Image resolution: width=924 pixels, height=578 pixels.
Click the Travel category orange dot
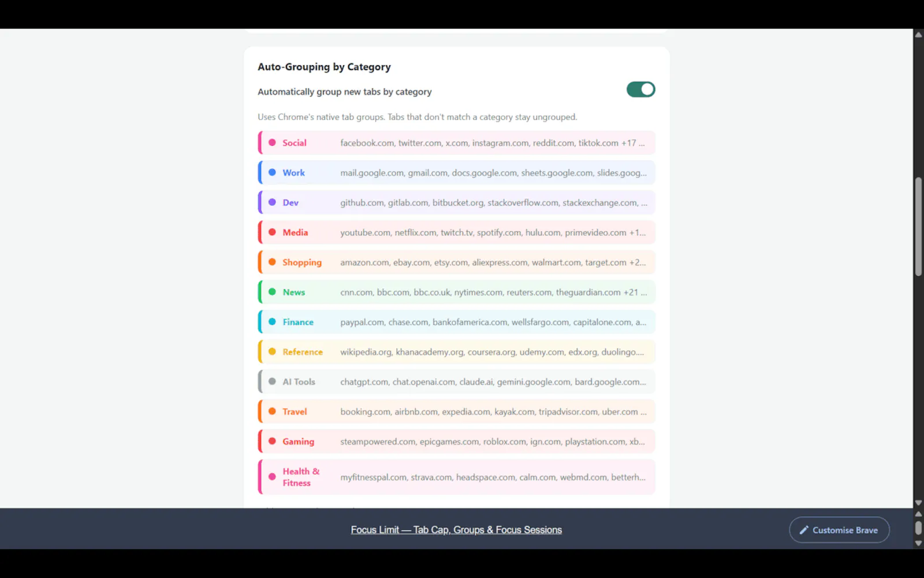pos(272,411)
